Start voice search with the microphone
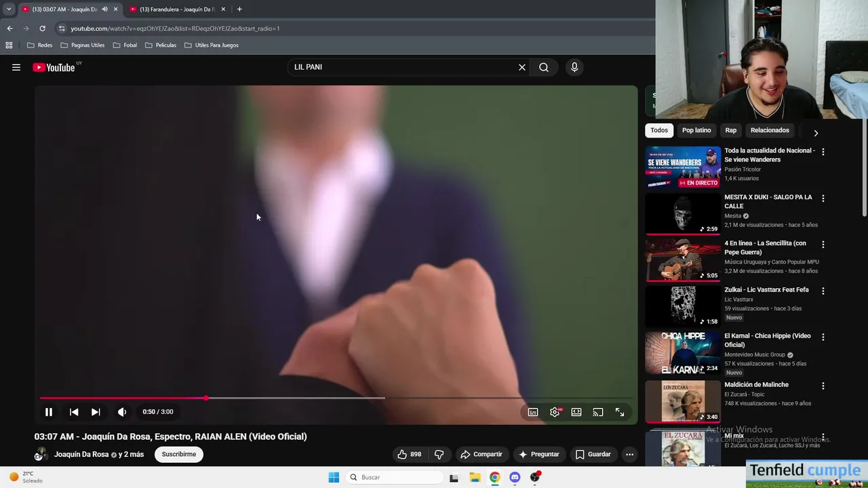 574,67
